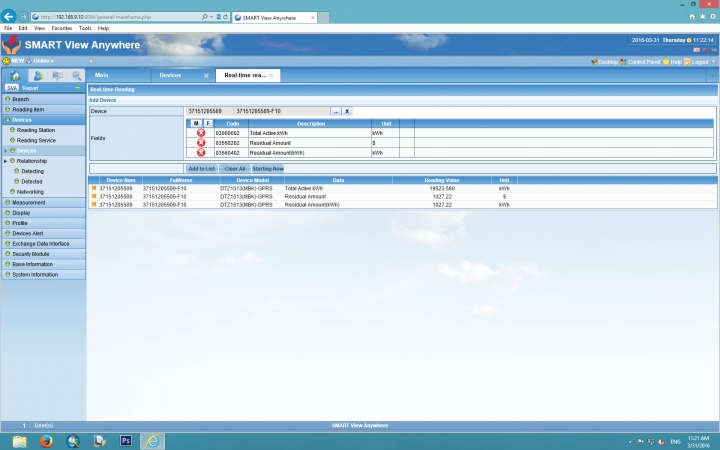Click the browser address bar
The width and height of the screenshot is (720, 450).
(x=119, y=17)
